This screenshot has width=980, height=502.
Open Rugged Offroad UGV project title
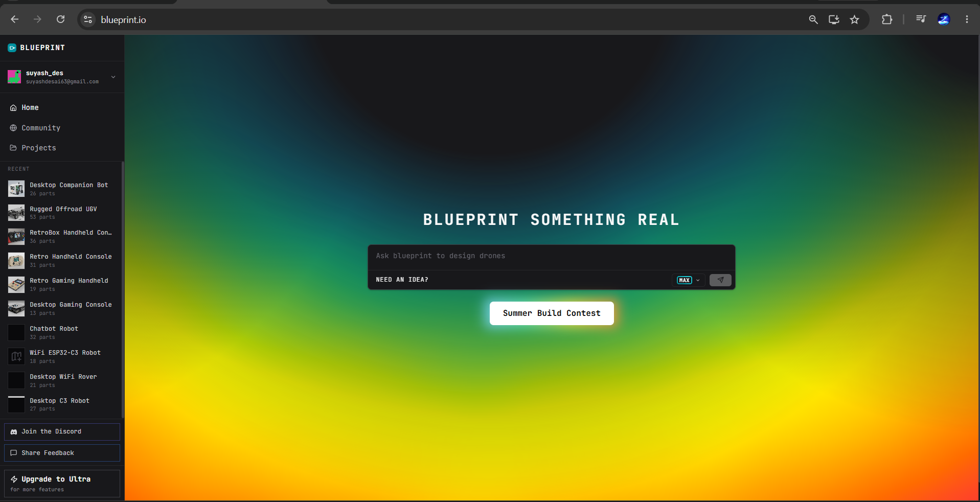[x=63, y=209]
